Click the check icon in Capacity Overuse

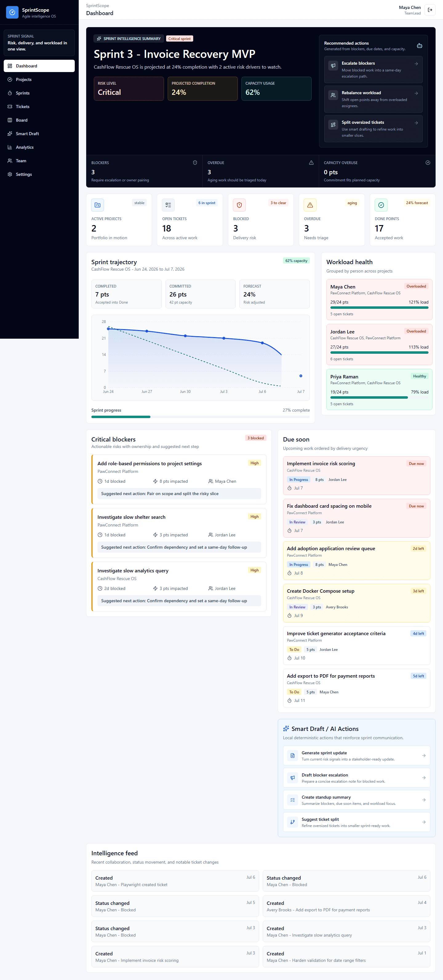pyautogui.click(x=428, y=163)
